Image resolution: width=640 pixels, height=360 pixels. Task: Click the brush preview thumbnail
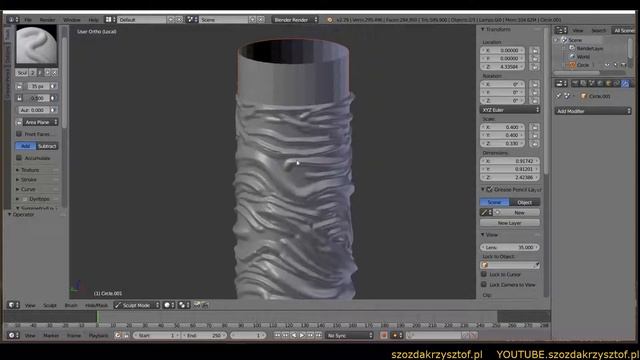click(x=36, y=45)
